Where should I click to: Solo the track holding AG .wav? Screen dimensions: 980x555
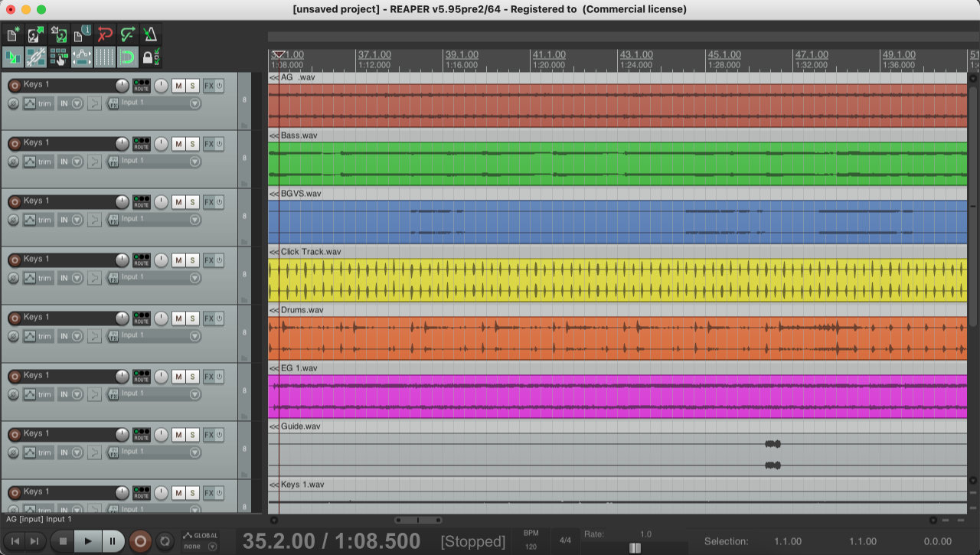[193, 86]
